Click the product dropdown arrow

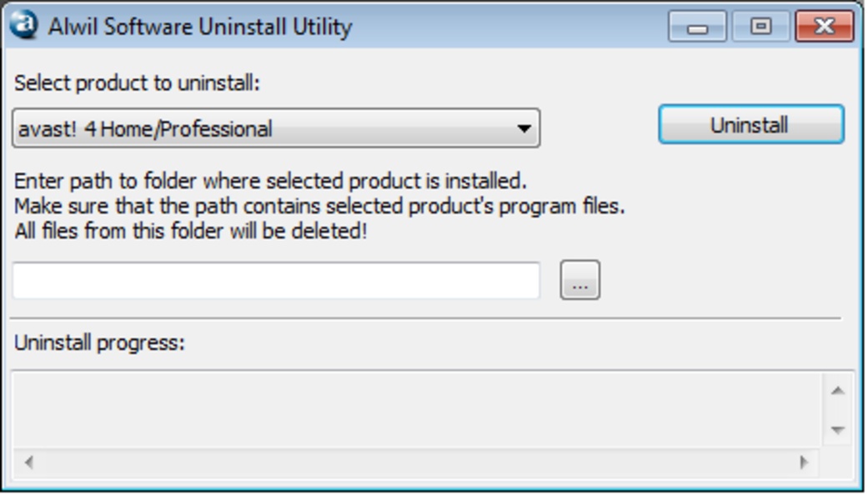coord(524,128)
